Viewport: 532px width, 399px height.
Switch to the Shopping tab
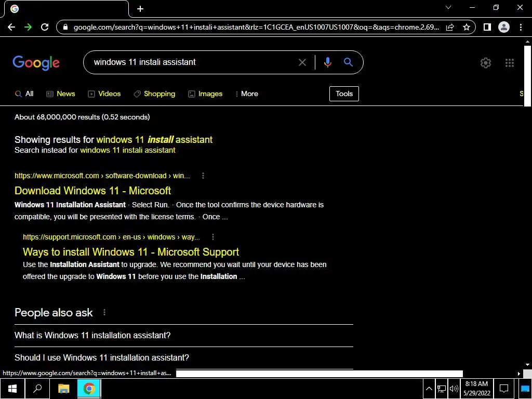pyautogui.click(x=154, y=94)
